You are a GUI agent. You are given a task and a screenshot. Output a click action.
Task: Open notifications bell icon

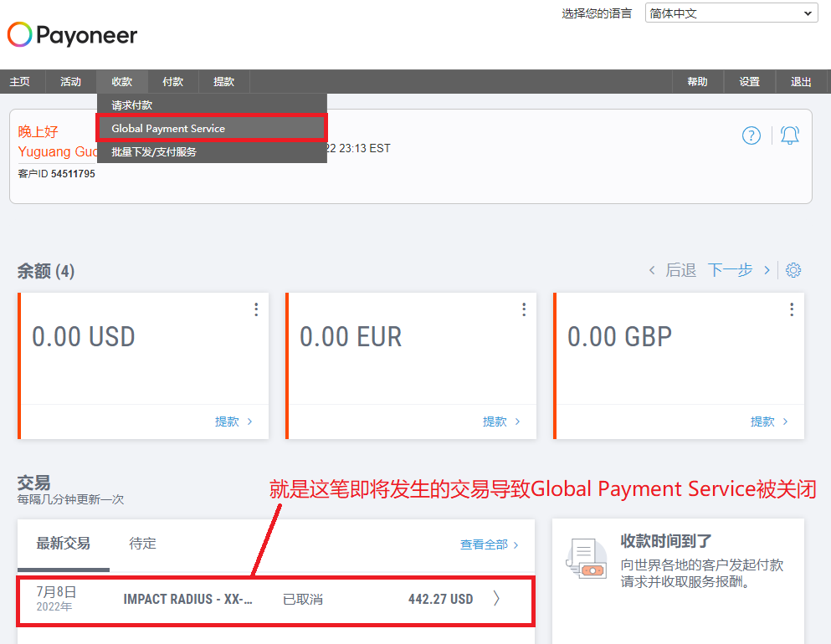(790, 135)
